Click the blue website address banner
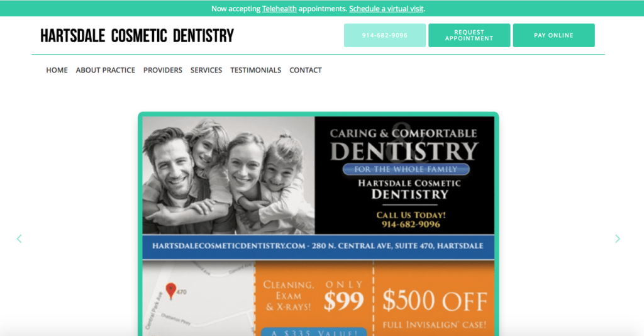644x336 pixels. [x=318, y=247]
